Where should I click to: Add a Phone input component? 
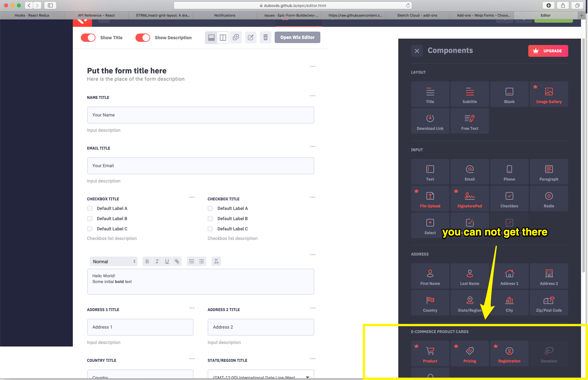click(x=509, y=171)
